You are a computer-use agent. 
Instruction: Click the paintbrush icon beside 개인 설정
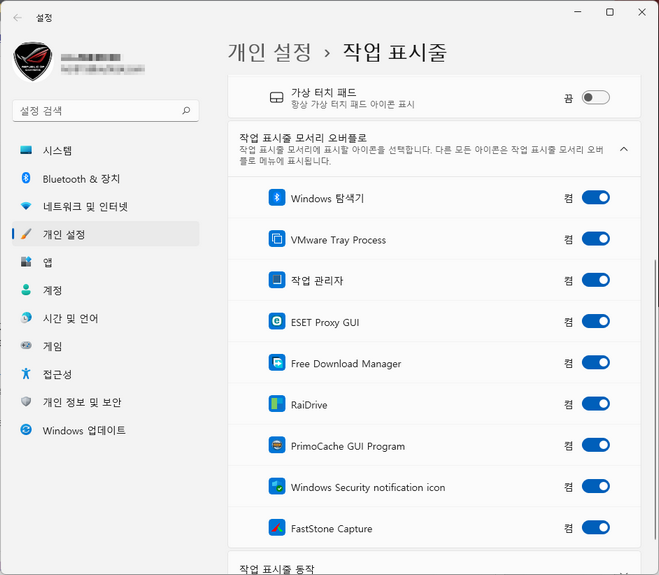26,234
